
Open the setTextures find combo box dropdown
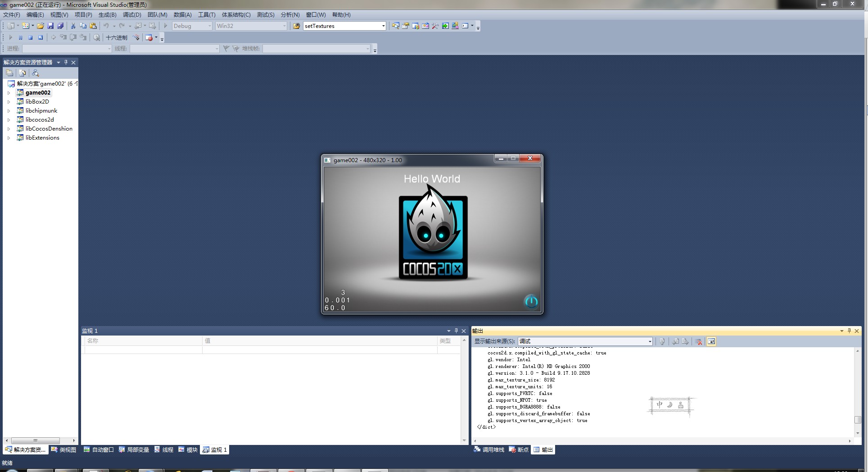(383, 26)
